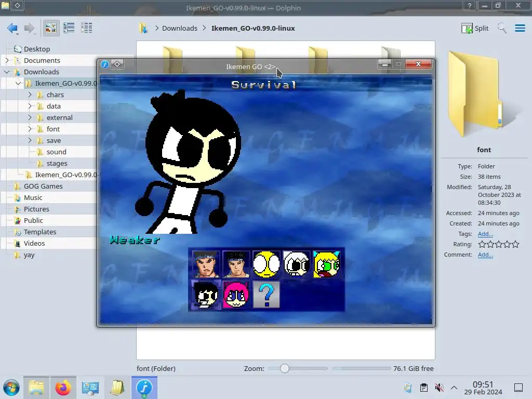
Task: Expand the Documents folder in tree
Action: [7, 60]
